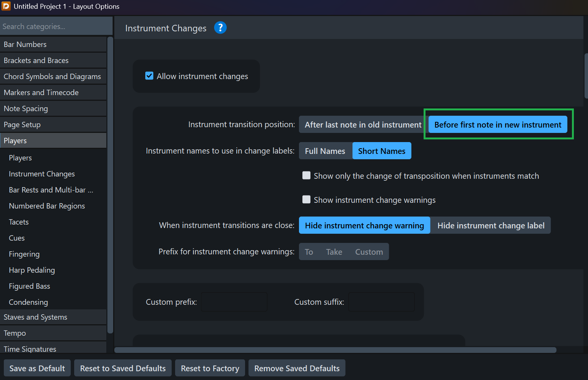Click the Dorico app icon in title bar
The height and width of the screenshot is (380, 588).
click(x=6, y=6)
